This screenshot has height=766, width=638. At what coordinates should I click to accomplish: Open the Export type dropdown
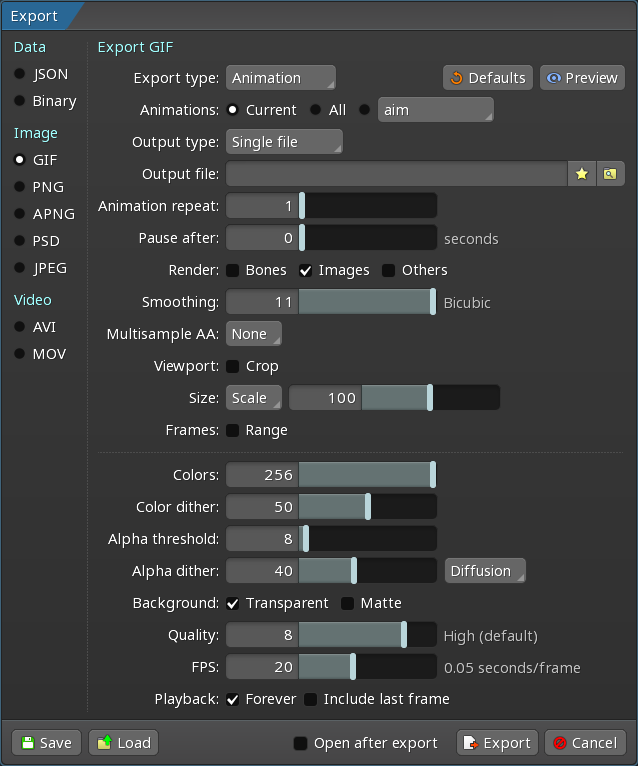[280, 78]
